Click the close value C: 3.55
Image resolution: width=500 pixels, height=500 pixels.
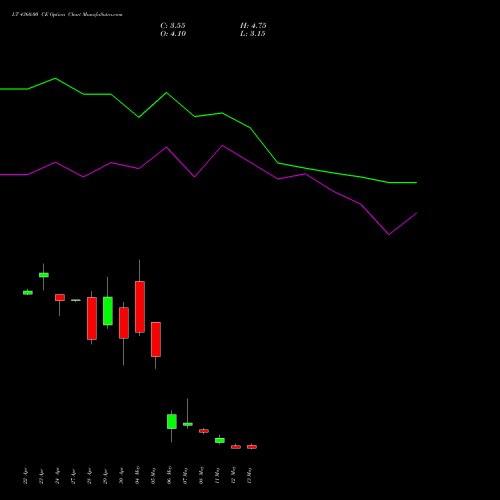[173, 26]
